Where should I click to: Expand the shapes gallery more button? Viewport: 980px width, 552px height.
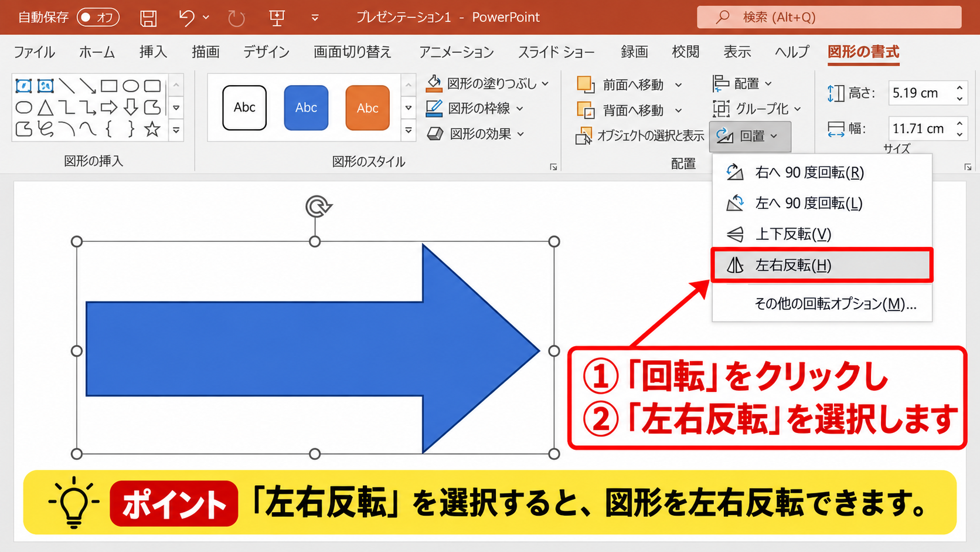coord(176,130)
